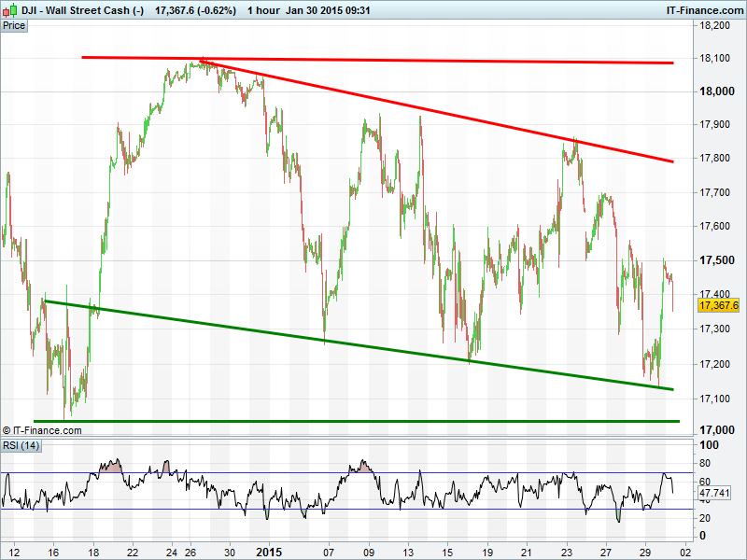The width and height of the screenshot is (747, 560).
Task: Click the RSI axis label 100
Action: click(x=709, y=445)
